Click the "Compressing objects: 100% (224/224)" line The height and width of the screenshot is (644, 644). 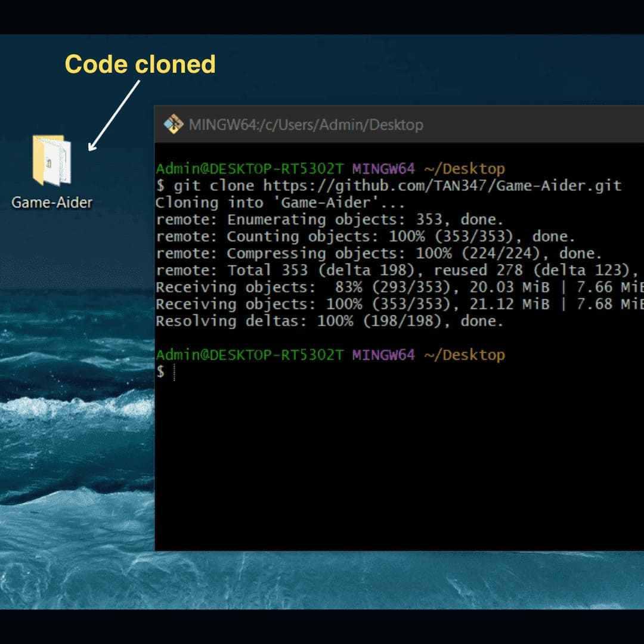tap(379, 253)
